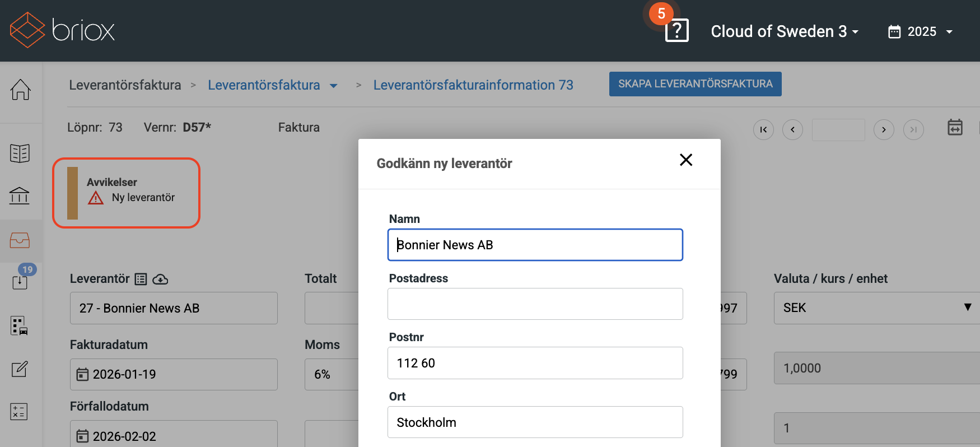This screenshot has width=980, height=447.
Task: Close the Godkänn ny leverantör dialog
Action: 685,160
